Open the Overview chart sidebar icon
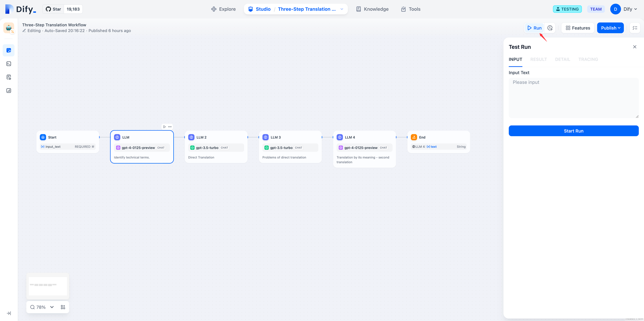Viewport: 644px width, 321px height. pos(9,91)
